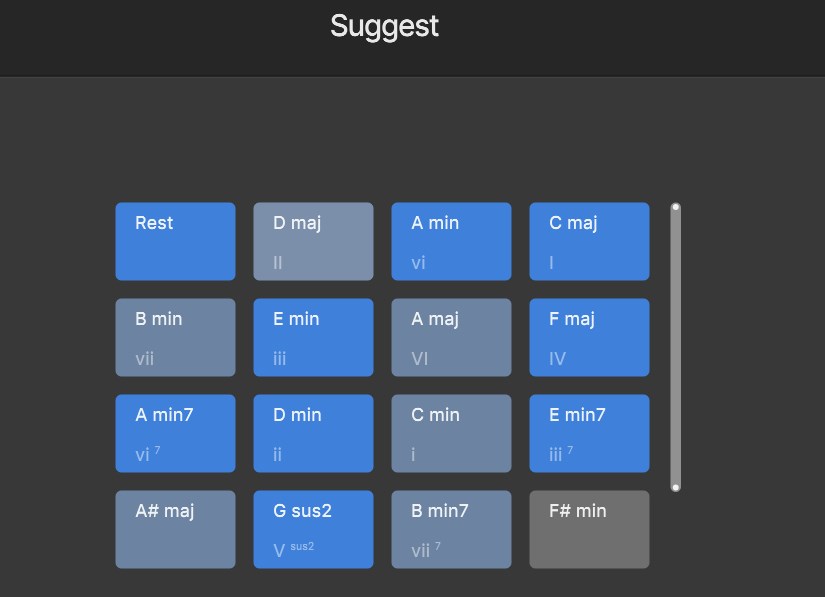Pick the A min vi chord

[x=451, y=241]
